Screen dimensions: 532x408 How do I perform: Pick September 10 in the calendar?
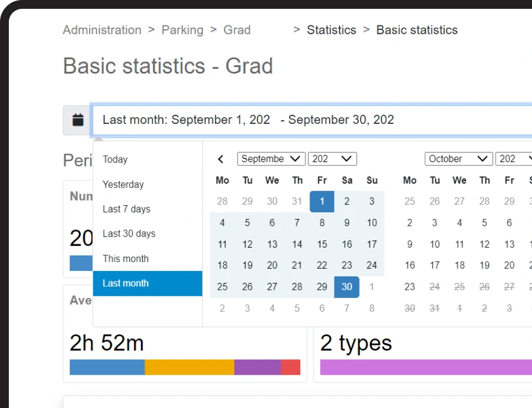(372, 223)
